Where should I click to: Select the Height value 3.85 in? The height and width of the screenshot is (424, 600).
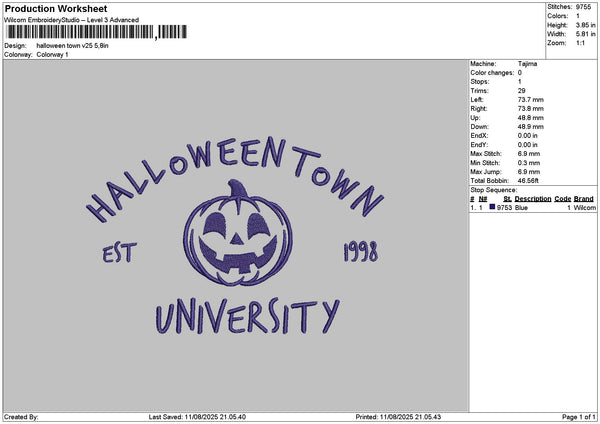click(x=585, y=25)
